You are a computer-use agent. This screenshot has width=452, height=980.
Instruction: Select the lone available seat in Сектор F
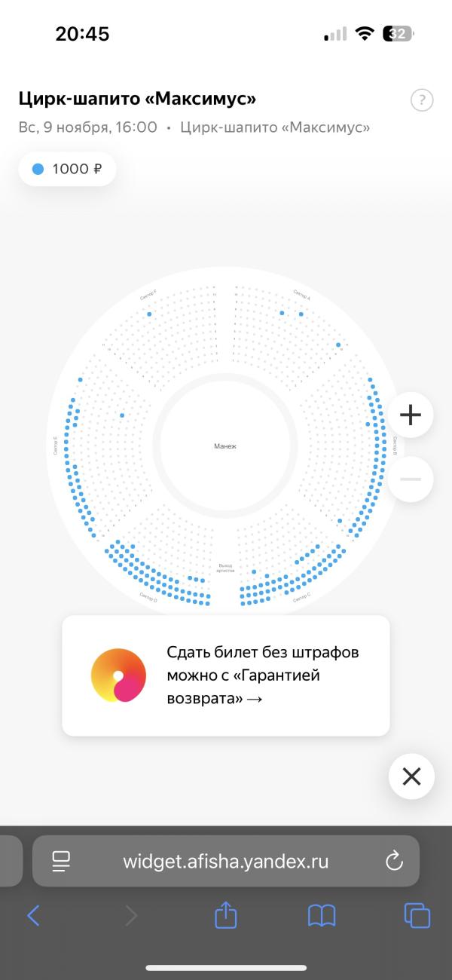(x=149, y=314)
